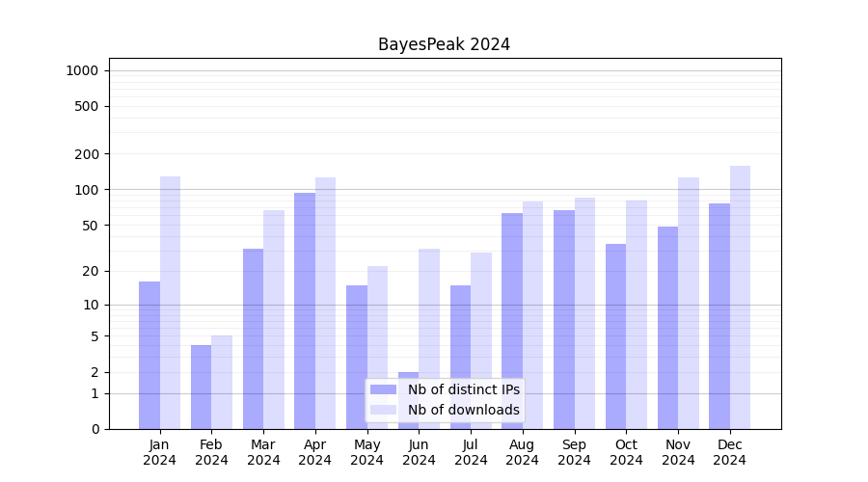Click the Feb 2024 distinct IPs bar
This screenshot has width=868, height=482.
tap(201, 387)
